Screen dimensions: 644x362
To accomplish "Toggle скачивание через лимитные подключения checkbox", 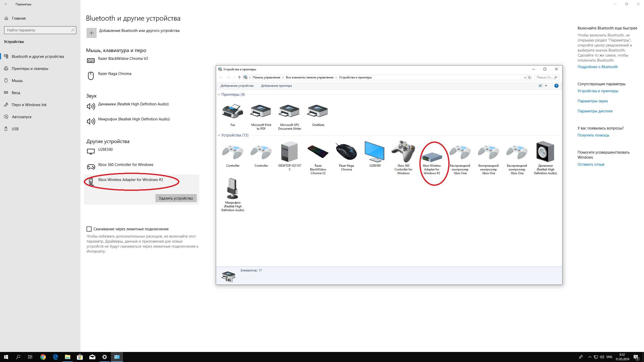I will 89,229.
